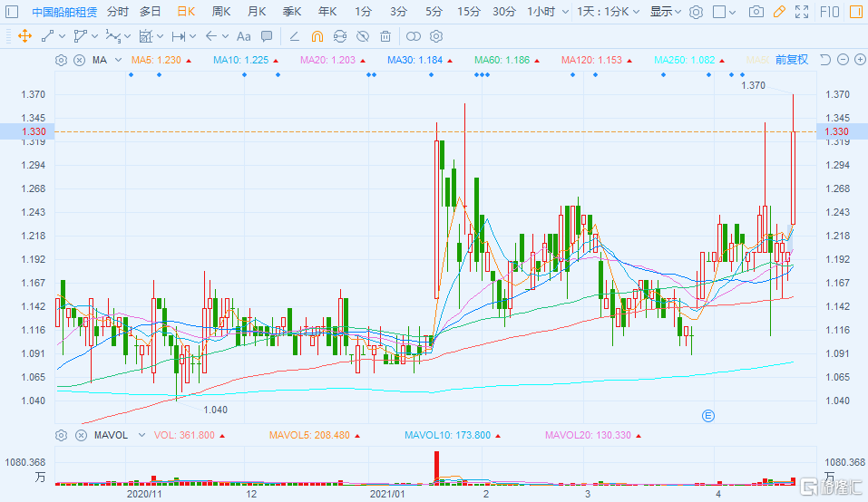The height and width of the screenshot is (502, 868).
Task: Click the comment bubble annotation tool
Action: (267, 36)
